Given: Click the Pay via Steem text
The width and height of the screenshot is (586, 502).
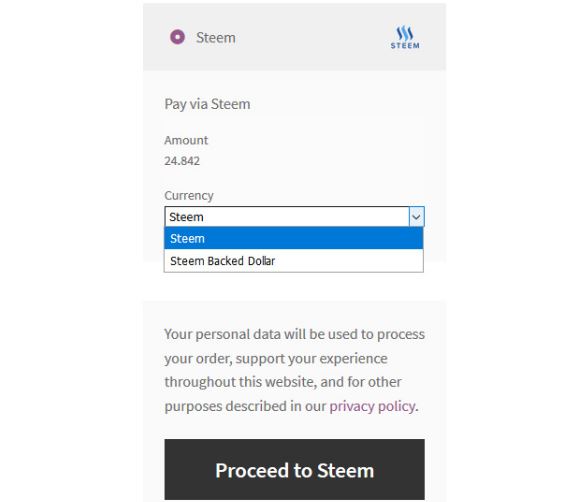Looking at the screenshot, I should tap(207, 104).
